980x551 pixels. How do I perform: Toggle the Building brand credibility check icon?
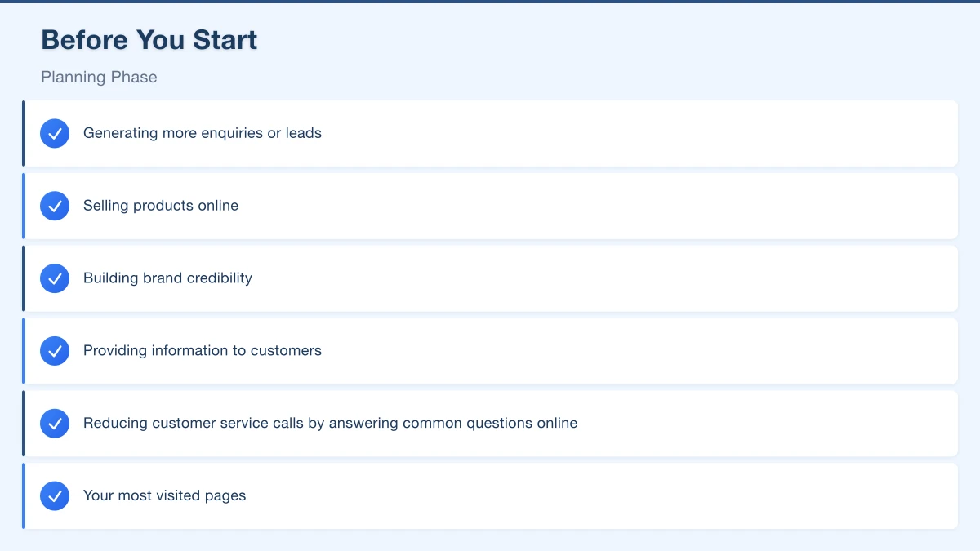(x=55, y=278)
